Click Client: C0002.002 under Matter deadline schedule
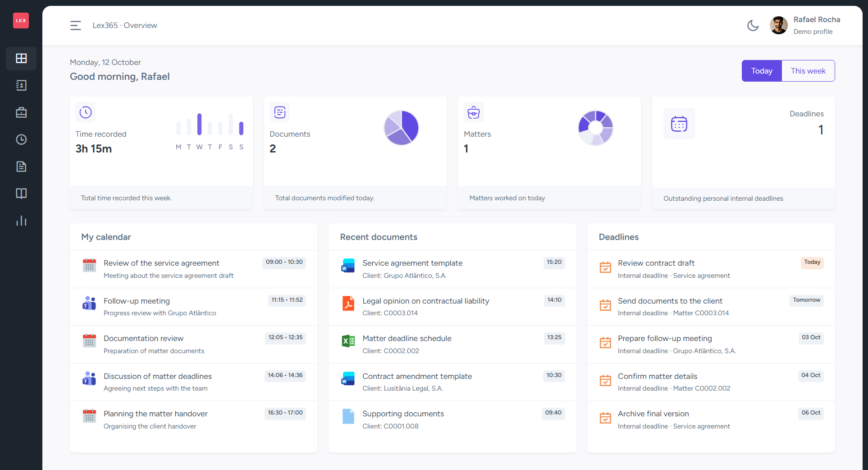This screenshot has height=470, width=868. [391, 351]
